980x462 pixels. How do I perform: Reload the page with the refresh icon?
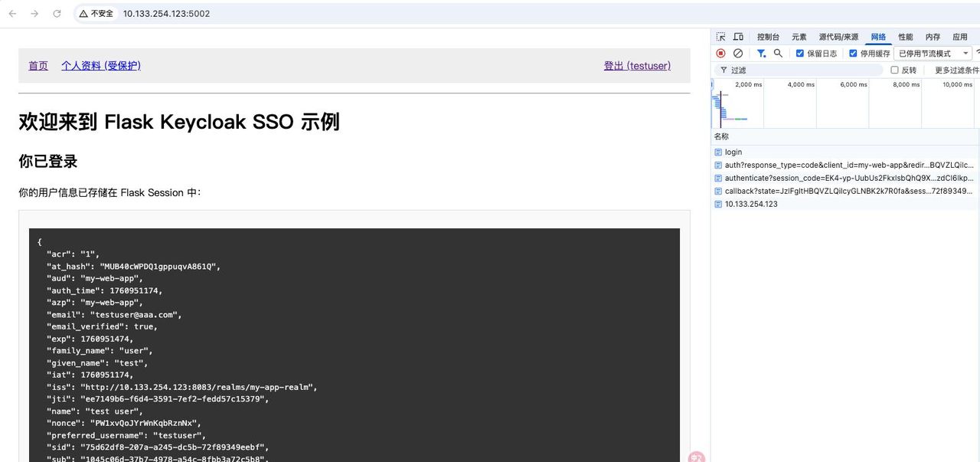coord(57,12)
